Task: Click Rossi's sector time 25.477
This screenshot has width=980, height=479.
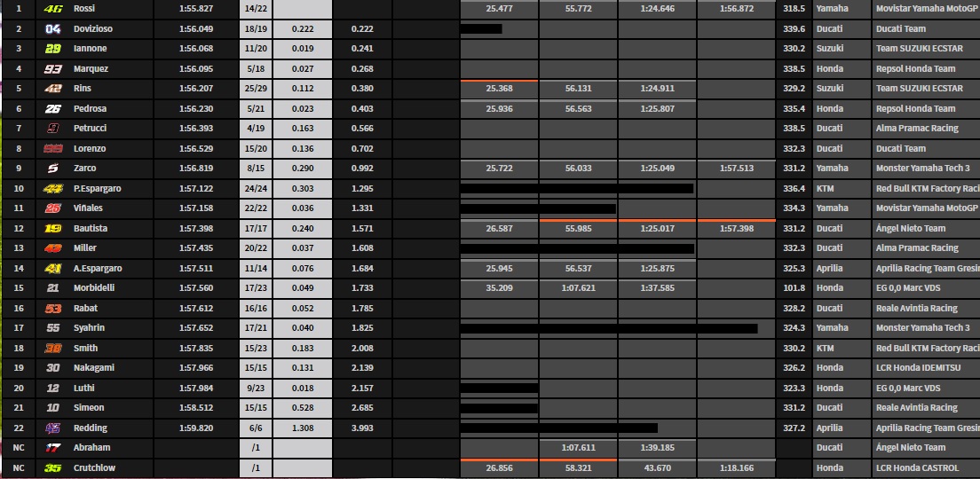Action: coord(499,9)
